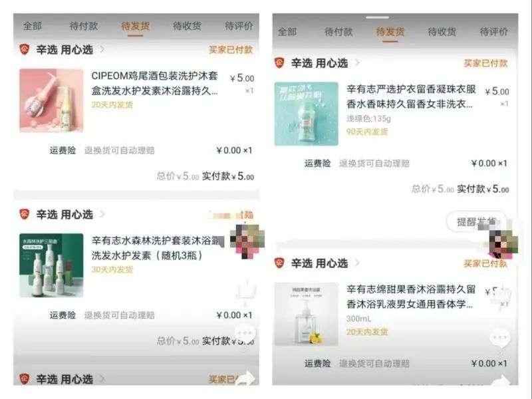Tap the shield icon for the laundry beads order
The image size is (532, 399).
pyautogui.click(x=279, y=63)
